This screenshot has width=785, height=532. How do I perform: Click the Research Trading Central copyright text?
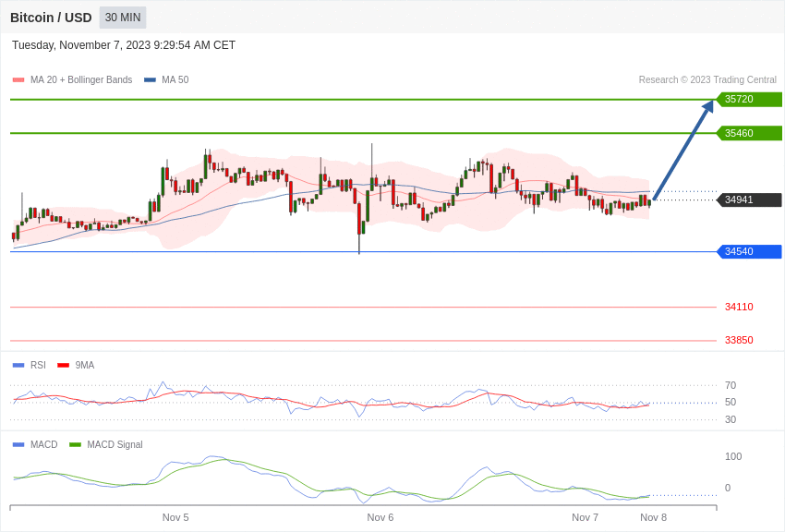click(707, 79)
